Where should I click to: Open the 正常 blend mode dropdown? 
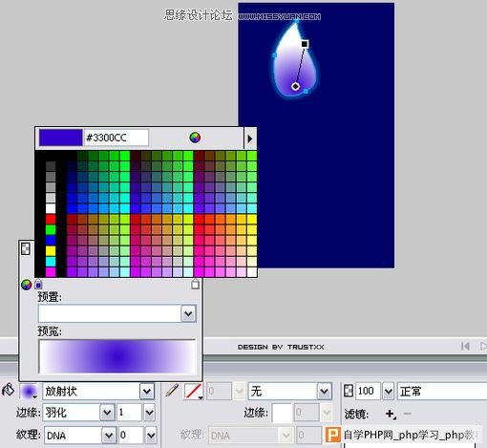(442, 391)
